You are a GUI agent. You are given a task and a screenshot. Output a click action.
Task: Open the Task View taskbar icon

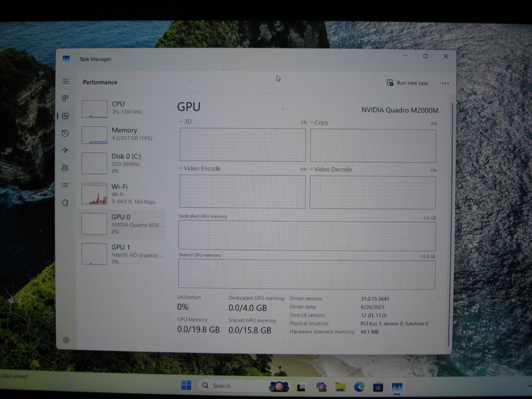coord(301,387)
